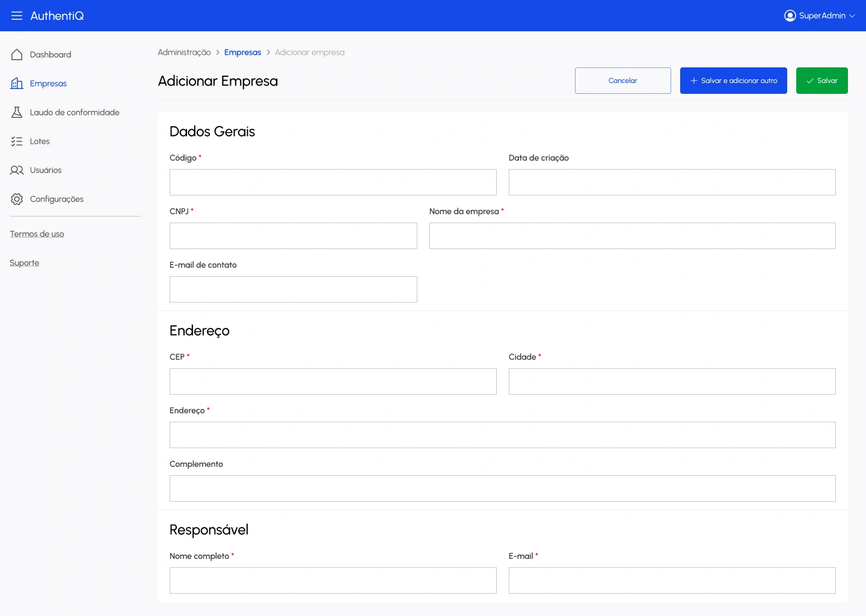Select Configurações in the sidebar menu
Image resolution: width=866 pixels, height=616 pixels.
pos(57,199)
